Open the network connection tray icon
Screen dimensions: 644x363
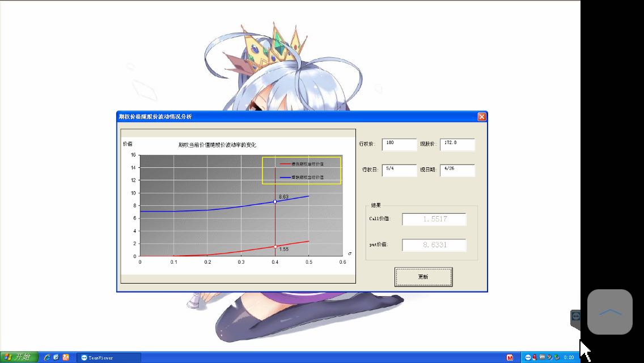pyautogui.click(x=557, y=357)
